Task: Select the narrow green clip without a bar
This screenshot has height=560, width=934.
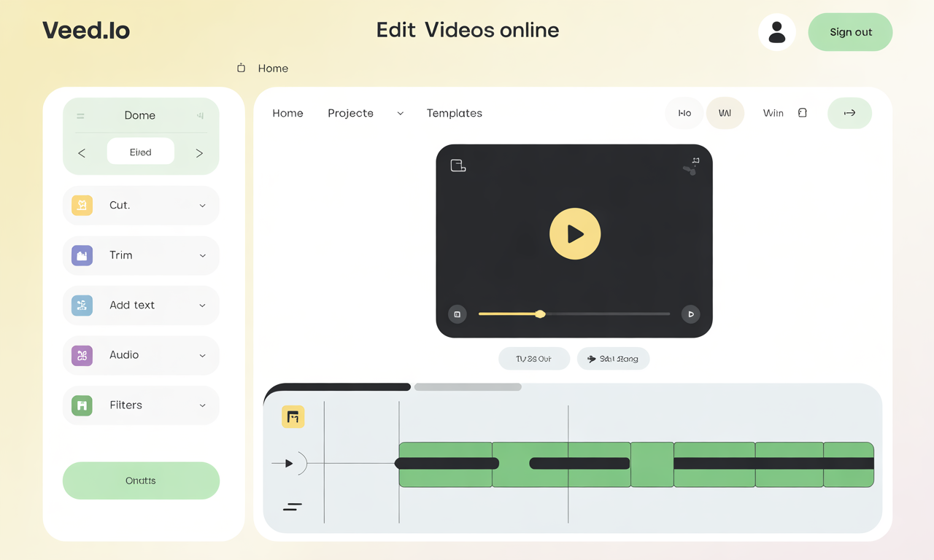Action: pos(652,464)
